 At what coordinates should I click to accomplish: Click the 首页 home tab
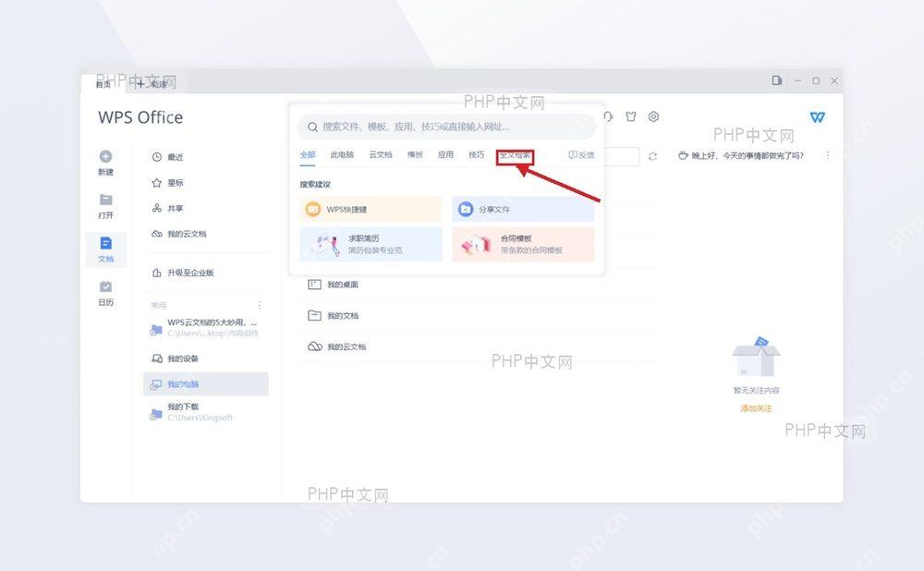point(103,84)
